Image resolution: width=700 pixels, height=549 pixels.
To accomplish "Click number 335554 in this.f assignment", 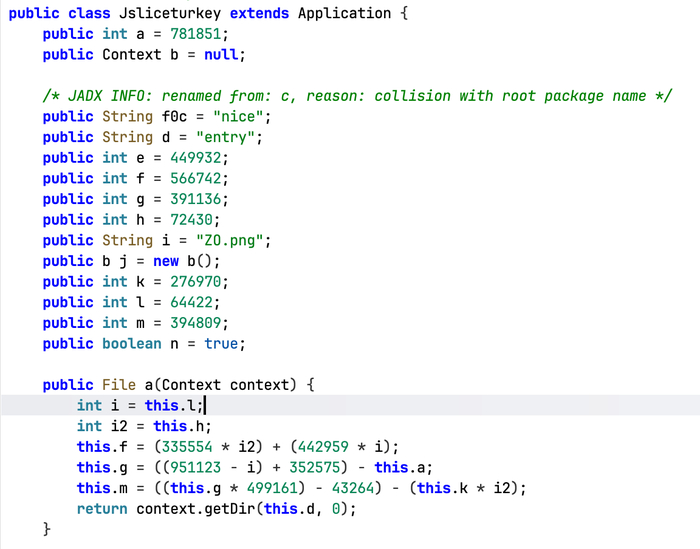I will [187, 446].
